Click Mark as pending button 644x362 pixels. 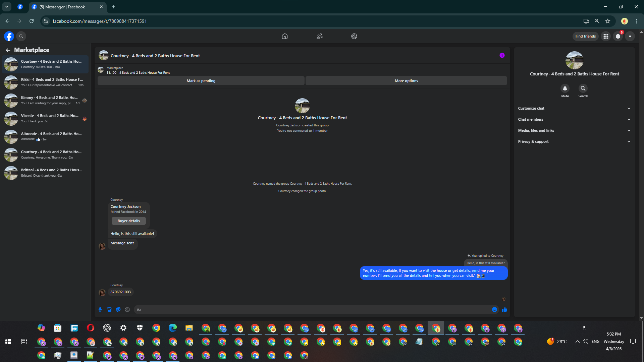(x=201, y=81)
